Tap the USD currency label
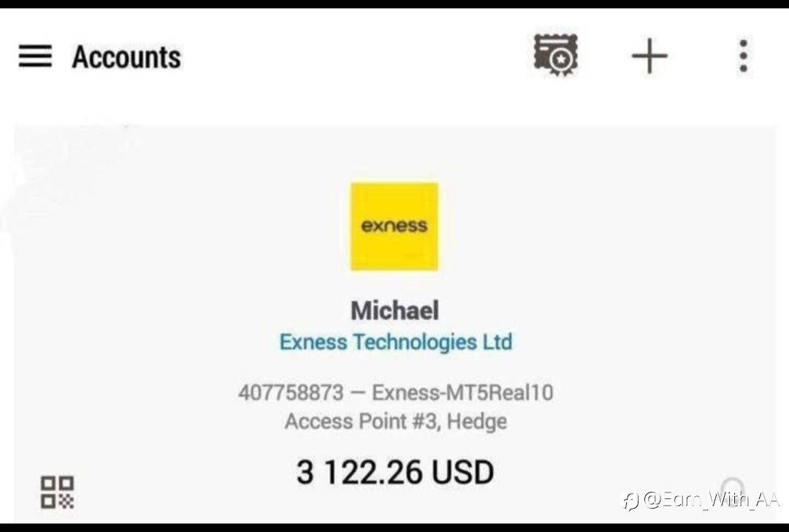 462,472
